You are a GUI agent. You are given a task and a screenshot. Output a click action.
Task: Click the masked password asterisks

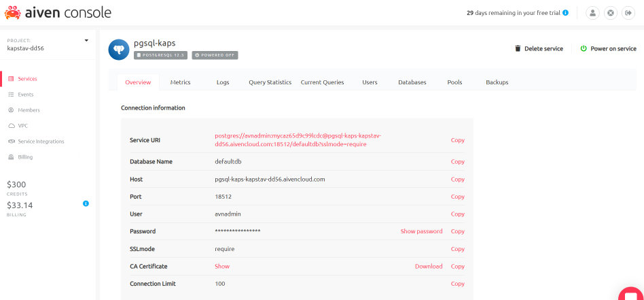click(x=237, y=231)
